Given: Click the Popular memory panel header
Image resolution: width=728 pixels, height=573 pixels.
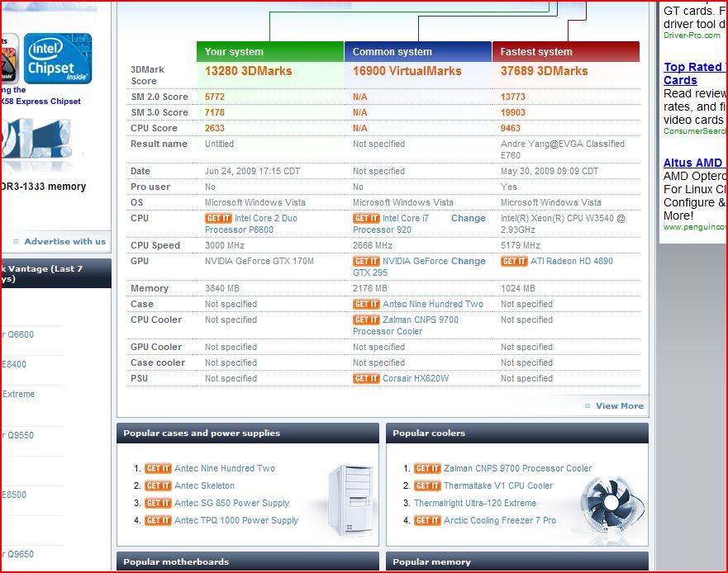Looking at the screenshot, I should pos(517,561).
